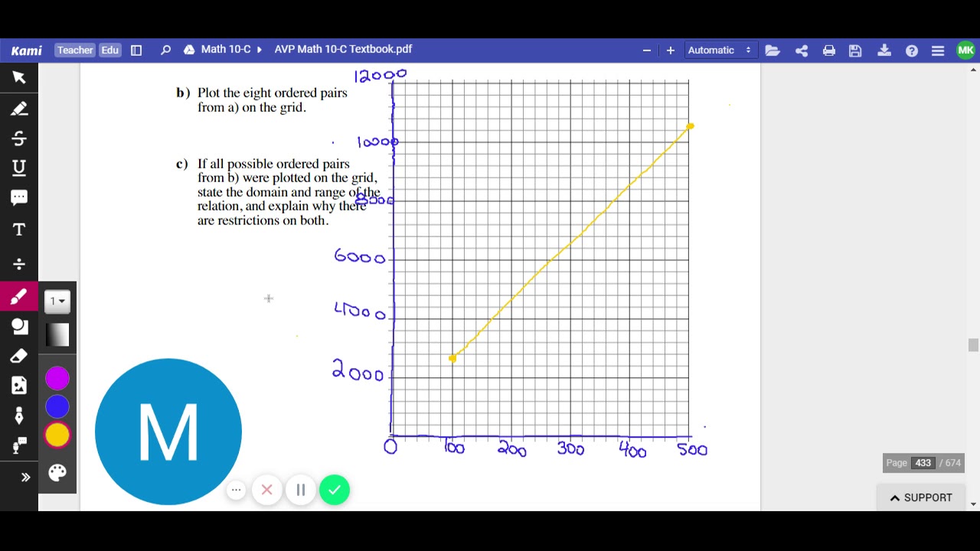Open the Equation divide-symbol tool
The image size is (980, 551).
(x=19, y=264)
